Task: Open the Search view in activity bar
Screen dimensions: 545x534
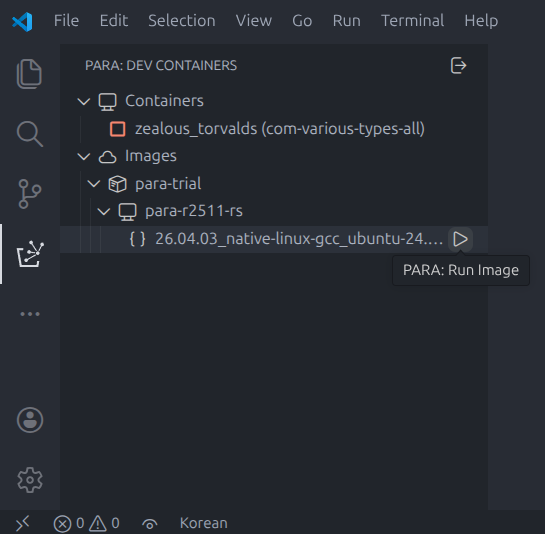Action: coord(30,134)
